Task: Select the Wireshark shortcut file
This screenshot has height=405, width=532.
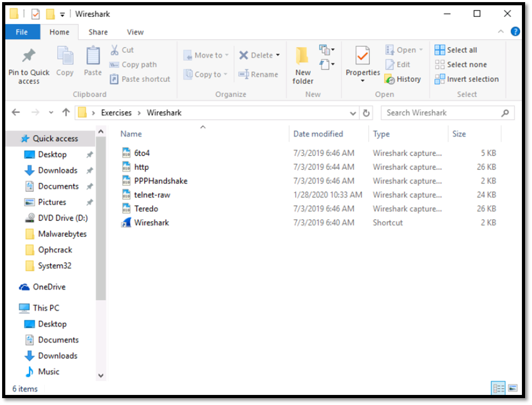Action: click(x=152, y=223)
